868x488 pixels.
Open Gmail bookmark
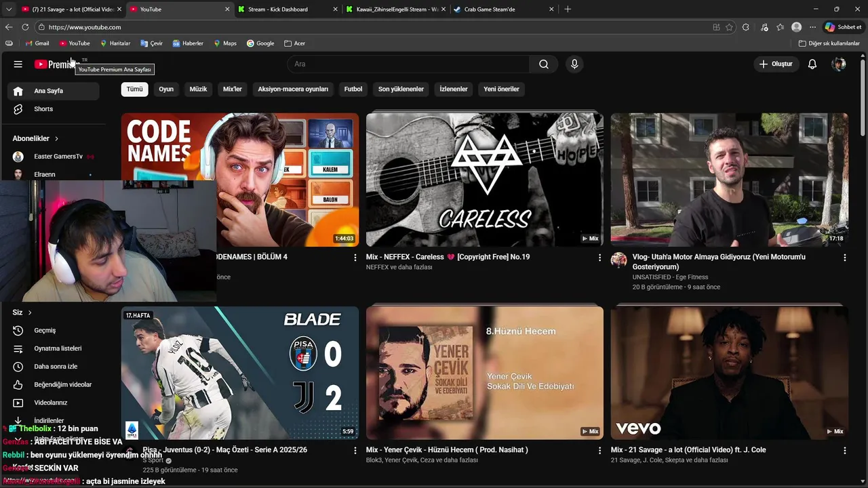click(x=37, y=43)
